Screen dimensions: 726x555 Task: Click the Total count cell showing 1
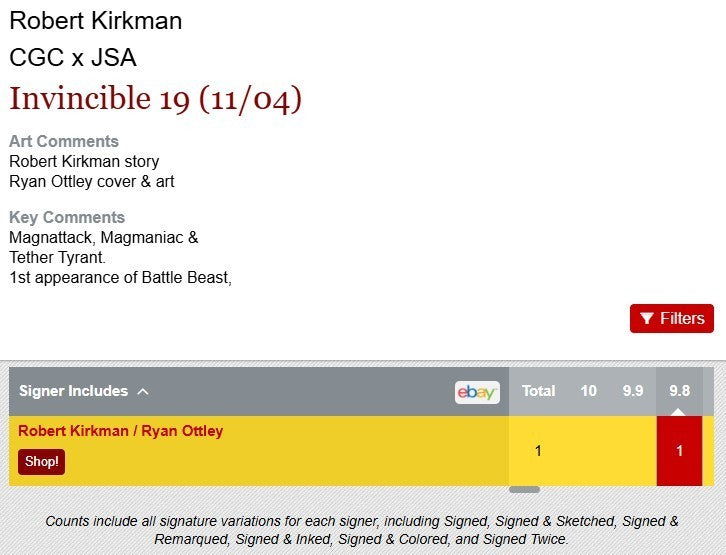point(538,451)
